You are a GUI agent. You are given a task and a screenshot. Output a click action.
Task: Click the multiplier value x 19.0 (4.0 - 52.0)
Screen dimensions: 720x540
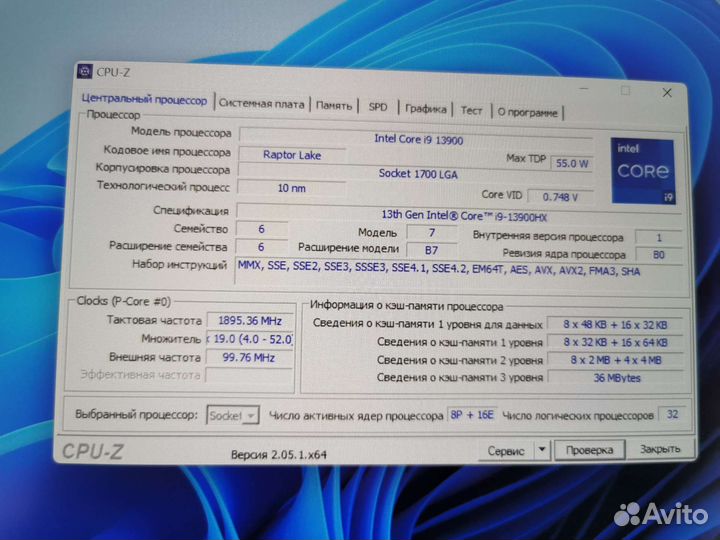coord(250,339)
